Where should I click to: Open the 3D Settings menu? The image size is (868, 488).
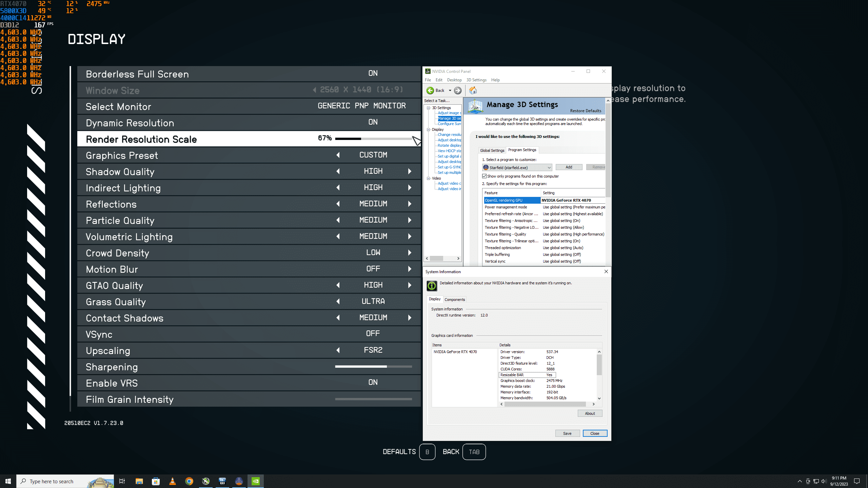476,80
